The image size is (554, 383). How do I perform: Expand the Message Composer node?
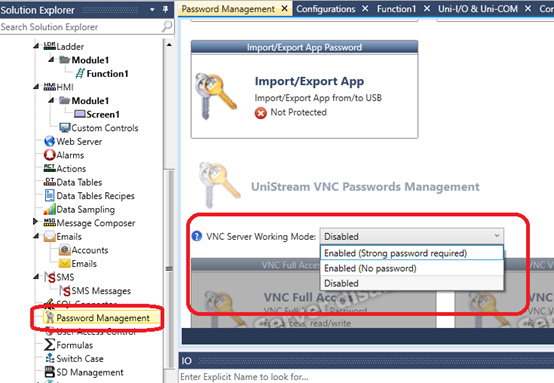tap(35, 222)
